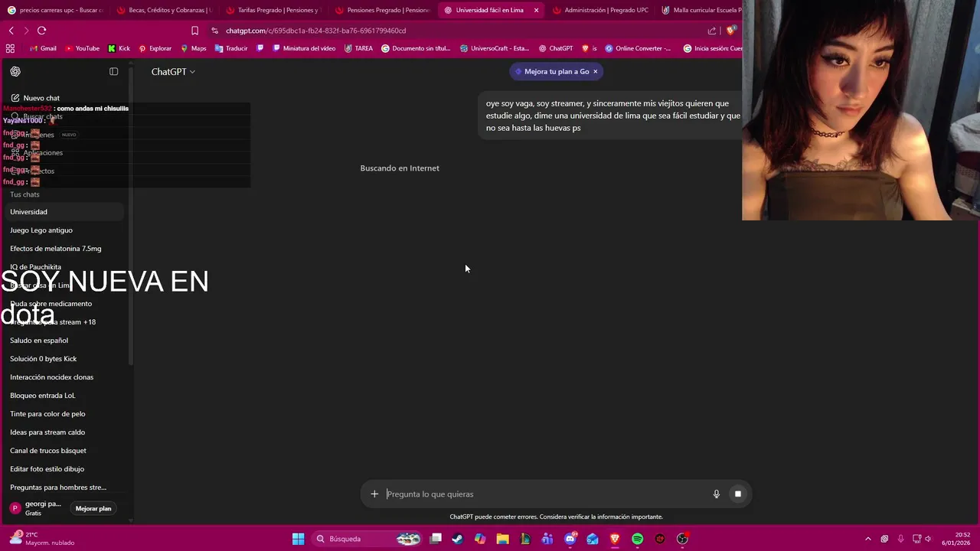Open the Online Converter bookmark
Viewport: 980px width, 551px height.
tap(638, 48)
